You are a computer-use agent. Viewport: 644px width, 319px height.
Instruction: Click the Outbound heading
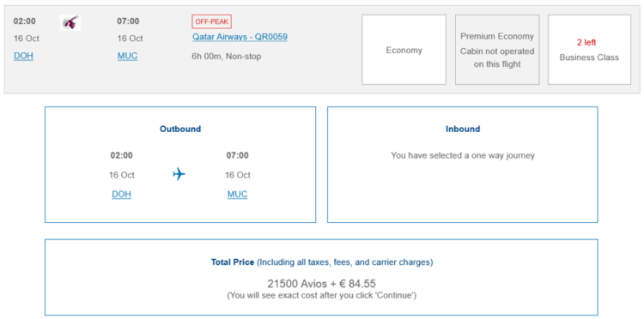tap(180, 129)
